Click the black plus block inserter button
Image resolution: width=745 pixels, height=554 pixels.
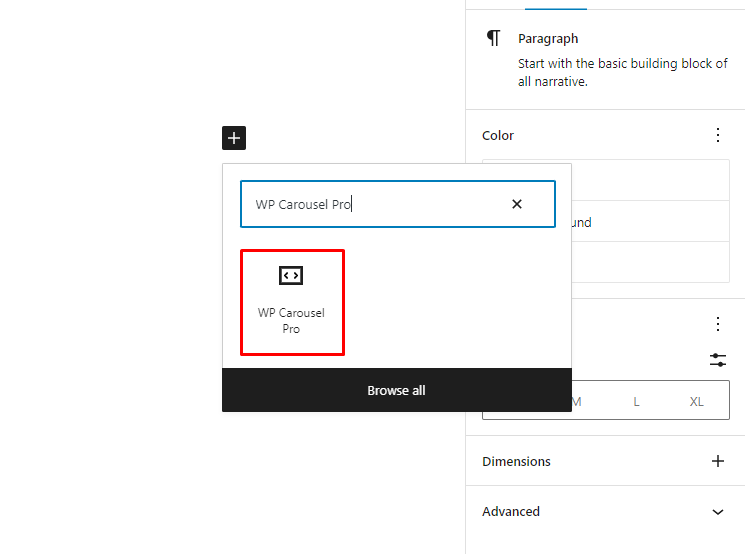[234, 138]
